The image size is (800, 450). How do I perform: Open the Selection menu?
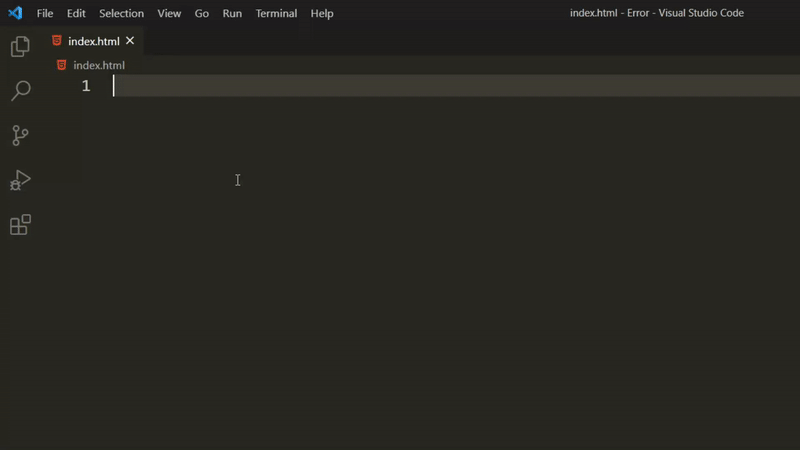click(121, 13)
